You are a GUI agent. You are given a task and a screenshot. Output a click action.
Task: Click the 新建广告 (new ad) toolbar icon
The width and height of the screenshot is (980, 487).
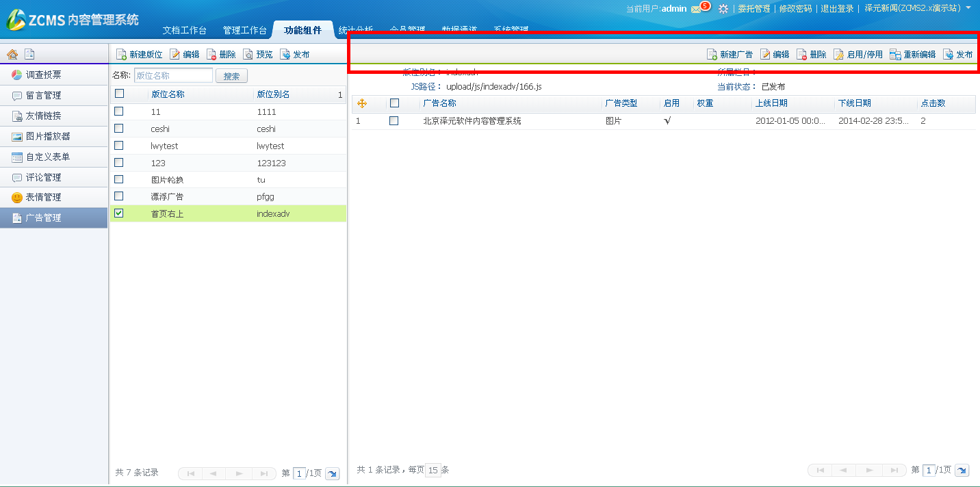(x=712, y=55)
